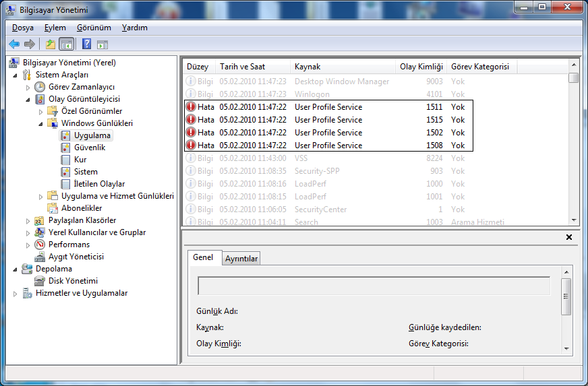Image resolution: width=588 pixels, height=386 pixels.
Task: Click the Paylaşılan Klasörler icon
Action: [x=39, y=220]
